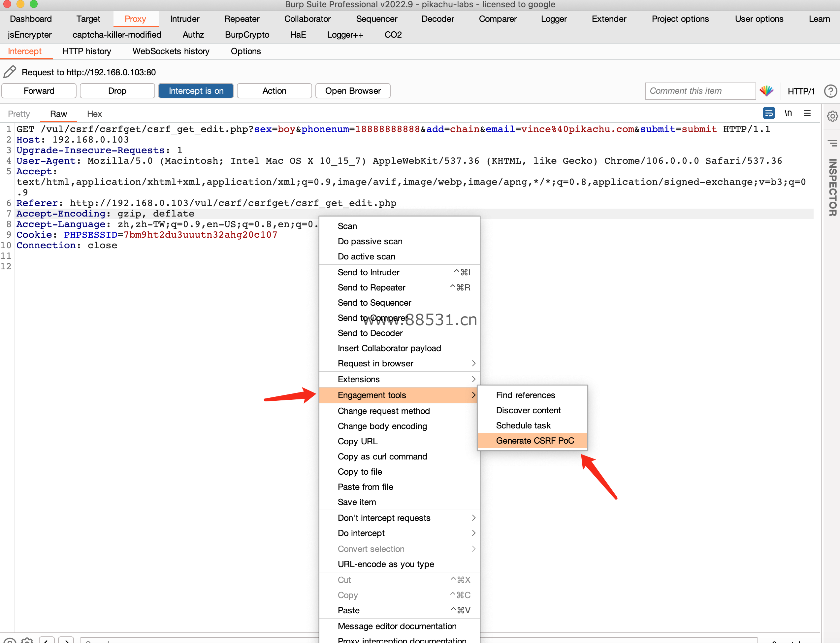The height and width of the screenshot is (643, 840).
Task: Select Change request method
Action: click(x=399, y=411)
